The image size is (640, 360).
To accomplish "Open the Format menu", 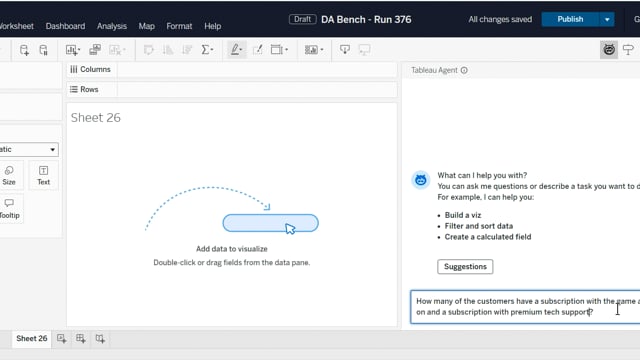I will coord(179,26).
